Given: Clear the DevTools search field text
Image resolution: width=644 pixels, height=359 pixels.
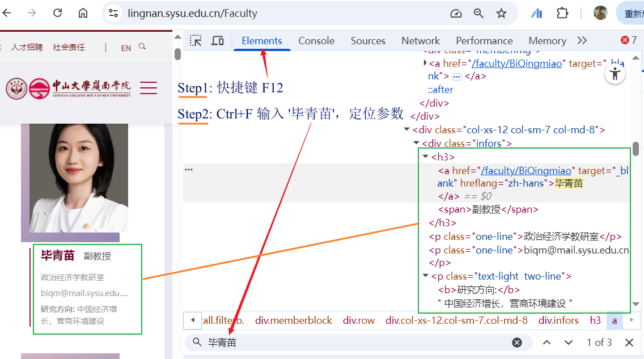Looking at the screenshot, I should click(x=517, y=343).
